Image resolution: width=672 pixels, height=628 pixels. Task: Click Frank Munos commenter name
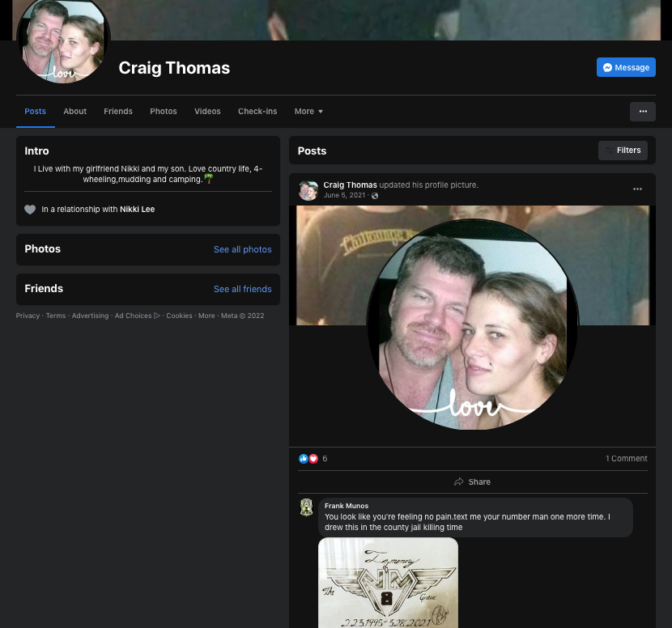[347, 506]
